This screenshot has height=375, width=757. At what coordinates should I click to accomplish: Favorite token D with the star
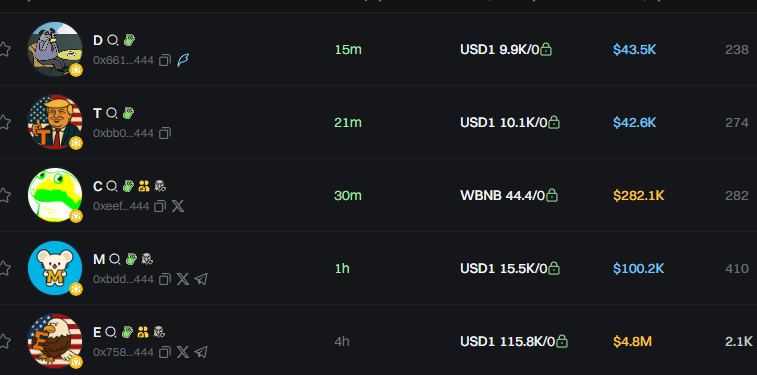coord(4,49)
